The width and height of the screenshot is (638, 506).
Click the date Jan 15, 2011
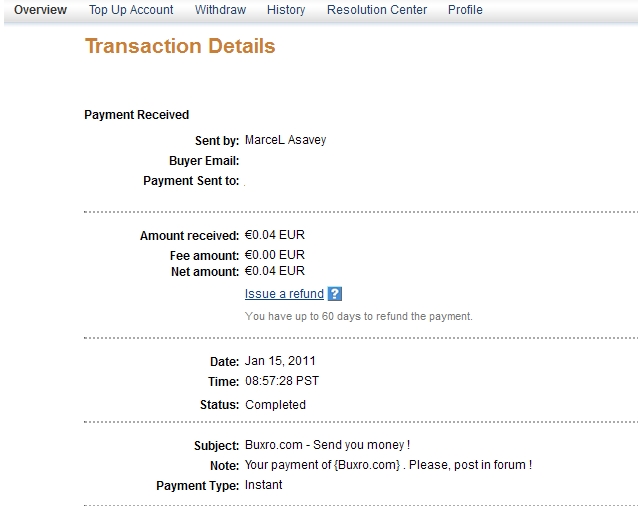coord(280,361)
